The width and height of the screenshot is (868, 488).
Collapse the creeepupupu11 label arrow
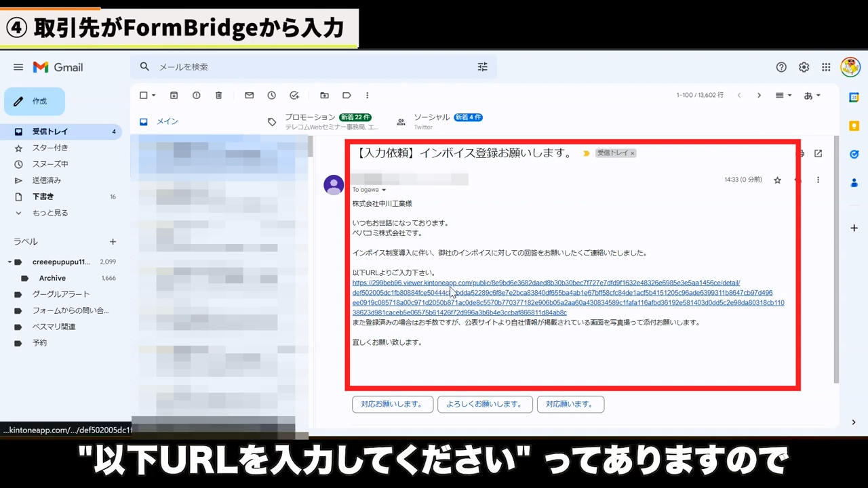[x=9, y=262]
